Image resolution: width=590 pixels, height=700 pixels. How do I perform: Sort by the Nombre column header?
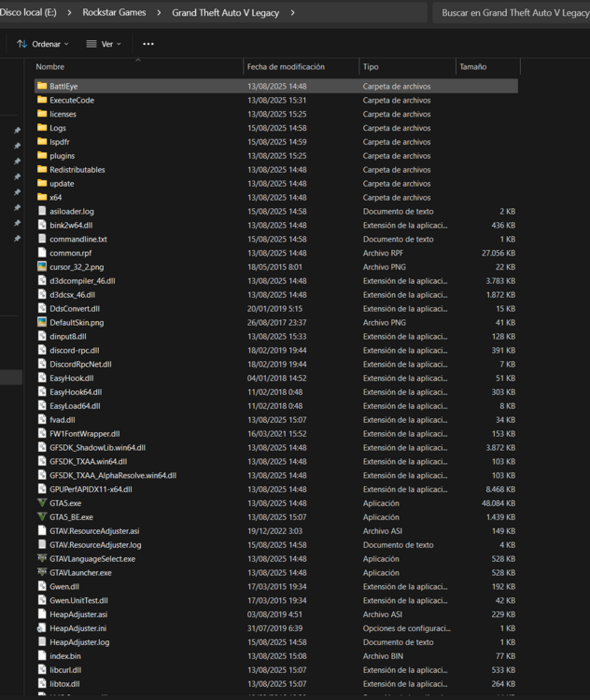pyautogui.click(x=138, y=66)
